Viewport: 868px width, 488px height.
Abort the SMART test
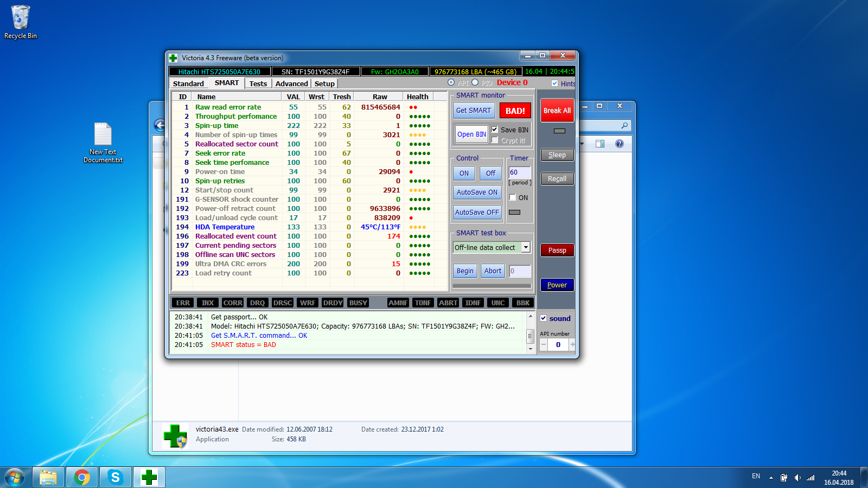click(x=493, y=271)
